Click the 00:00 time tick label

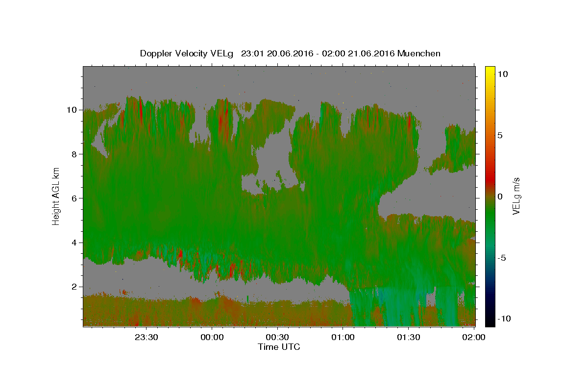(x=212, y=337)
